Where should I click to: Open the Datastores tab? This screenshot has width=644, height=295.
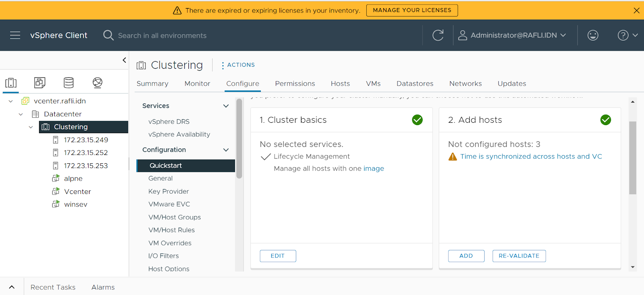click(415, 83)
